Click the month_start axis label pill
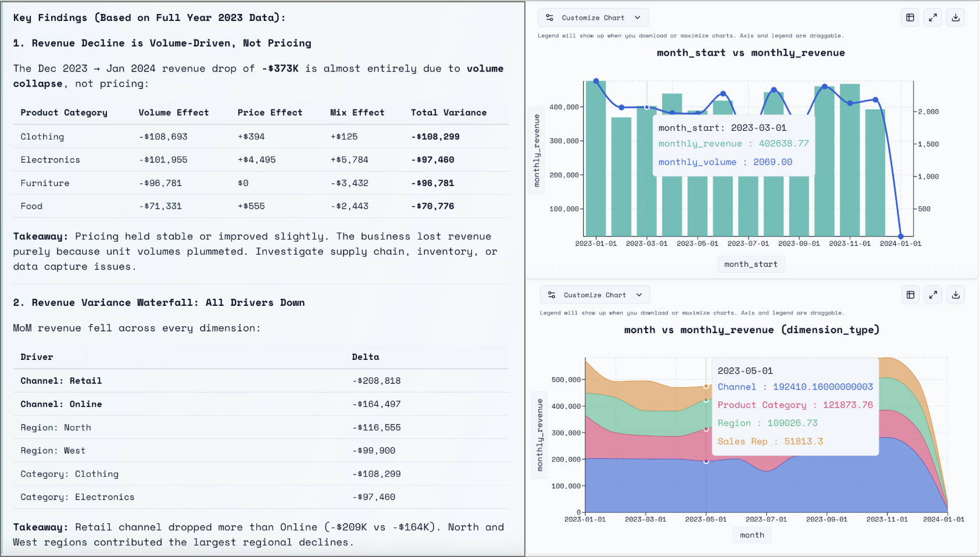Image resolution: width=980 pixels, height=557 pixels. (750, 264)
